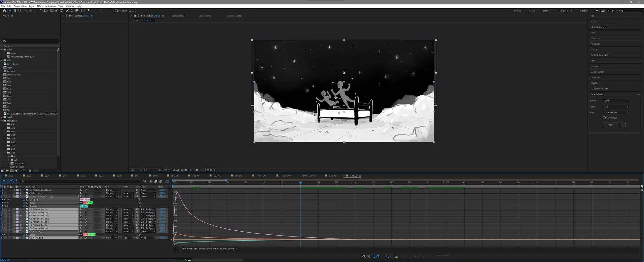Expand the S-A1 folder in Storyboard
This screenshot has width=644, height=262.
point(5,124)
